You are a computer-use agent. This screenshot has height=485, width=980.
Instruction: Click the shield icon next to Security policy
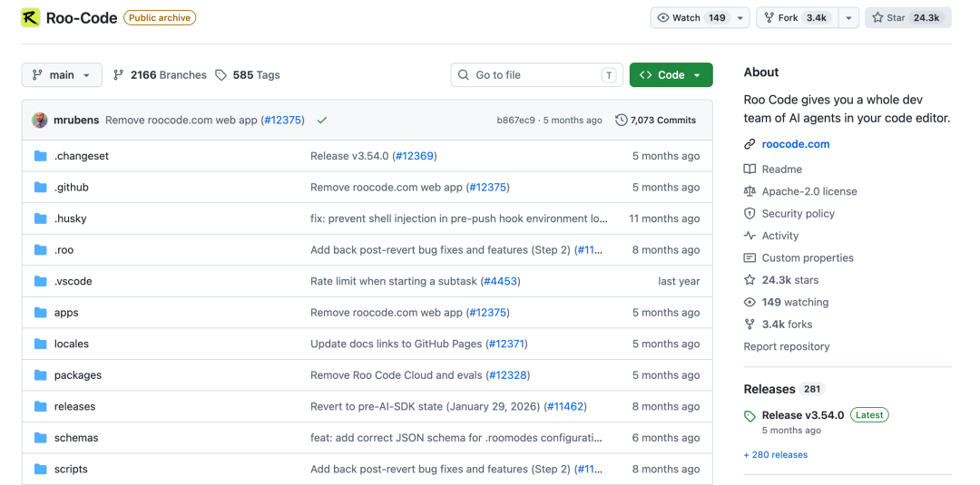750,213
